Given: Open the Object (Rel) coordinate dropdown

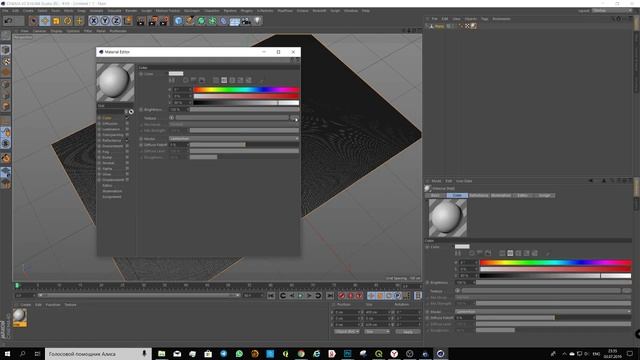Looking at the screenshot, I should coord(347,331).
